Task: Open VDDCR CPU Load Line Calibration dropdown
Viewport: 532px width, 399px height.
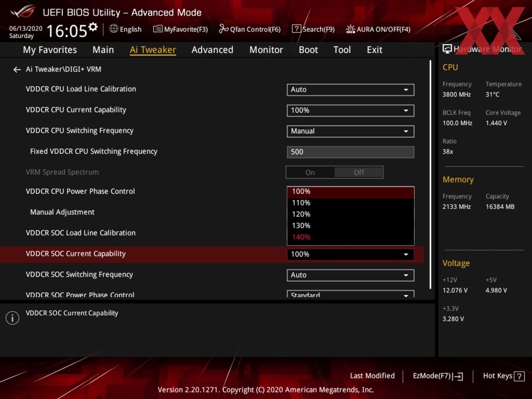Action: pos(350,90)
